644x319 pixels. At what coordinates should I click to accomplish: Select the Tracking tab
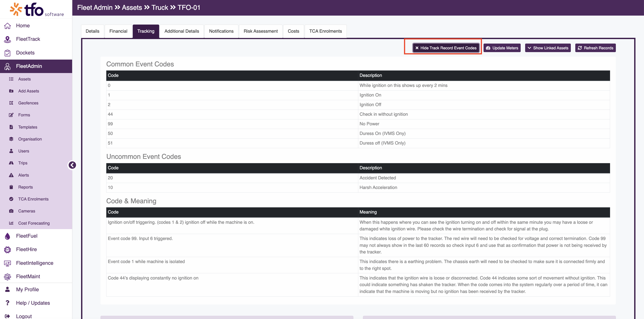pos(146,31)
